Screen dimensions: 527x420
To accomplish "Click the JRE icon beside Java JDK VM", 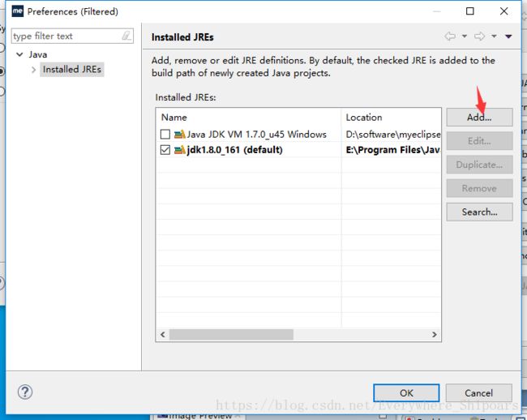I will tap(179, 135).
